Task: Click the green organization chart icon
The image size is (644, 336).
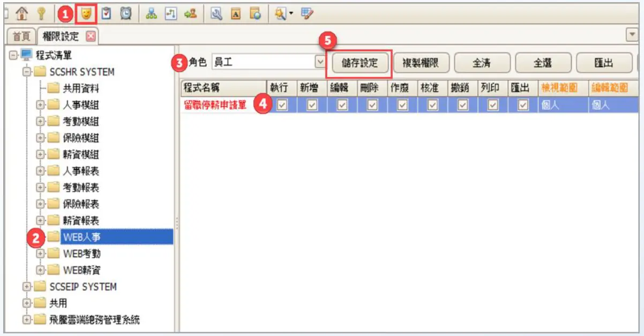Action: [152, 15]
